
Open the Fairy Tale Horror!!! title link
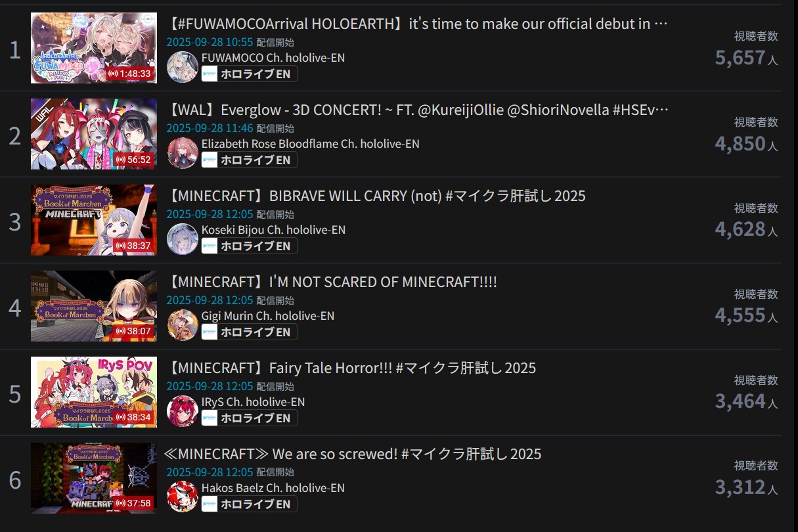(351, 368)
